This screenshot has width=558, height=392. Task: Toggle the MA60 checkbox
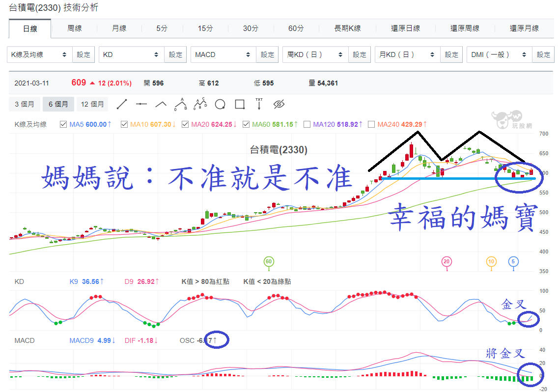coord(246,124)
